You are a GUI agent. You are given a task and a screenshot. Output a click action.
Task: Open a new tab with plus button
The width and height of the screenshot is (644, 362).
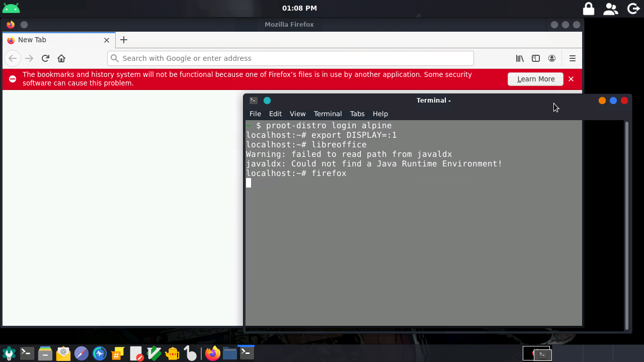click(x=124, y=40)
